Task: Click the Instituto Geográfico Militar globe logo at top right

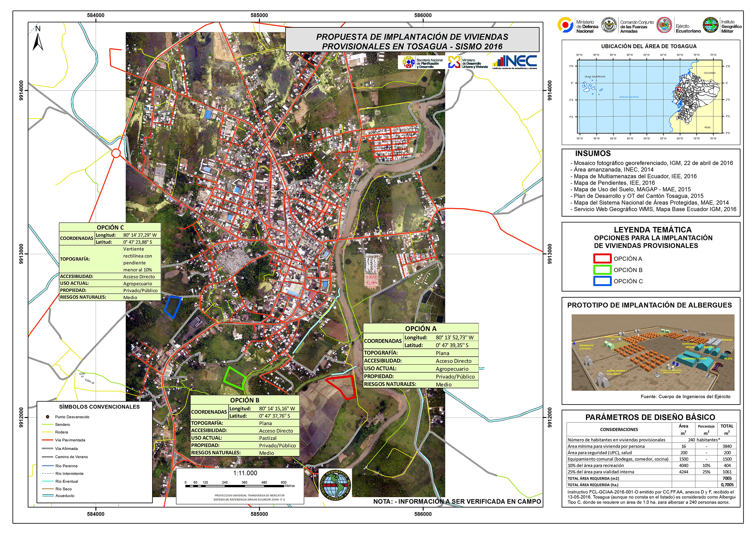Action: (x=711, y=25)
